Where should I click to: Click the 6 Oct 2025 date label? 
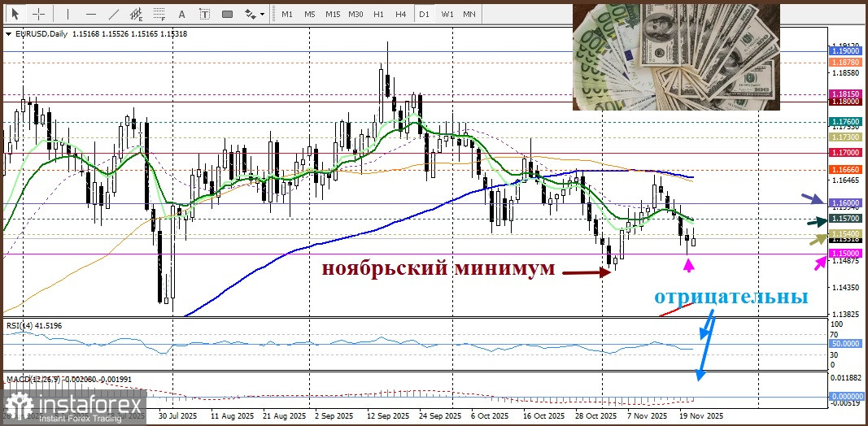pos(489,415)
